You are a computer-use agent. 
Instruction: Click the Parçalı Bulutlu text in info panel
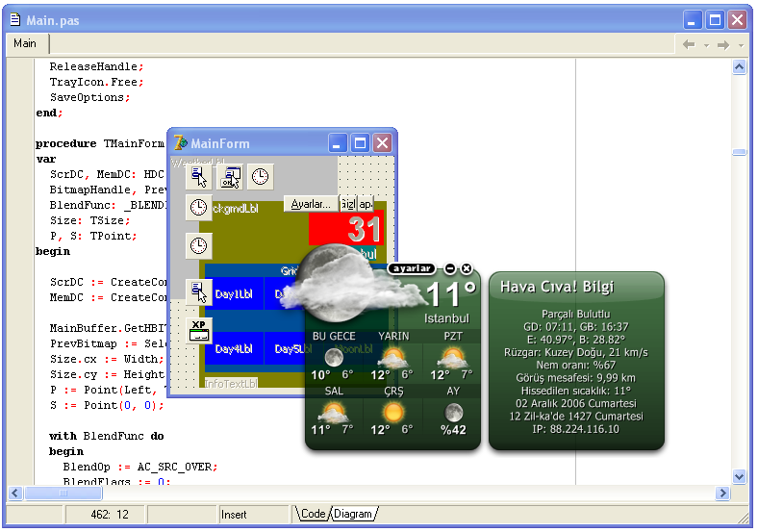(576, 314)
